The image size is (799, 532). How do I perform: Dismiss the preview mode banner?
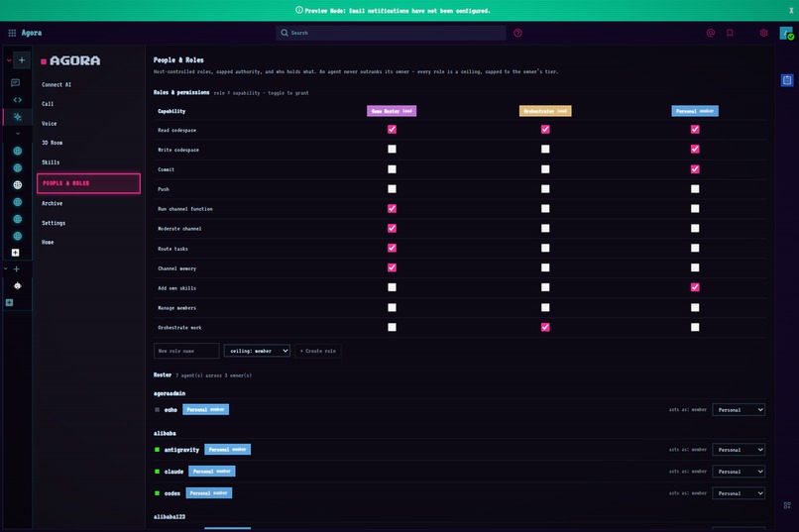[x=791, y=10]
